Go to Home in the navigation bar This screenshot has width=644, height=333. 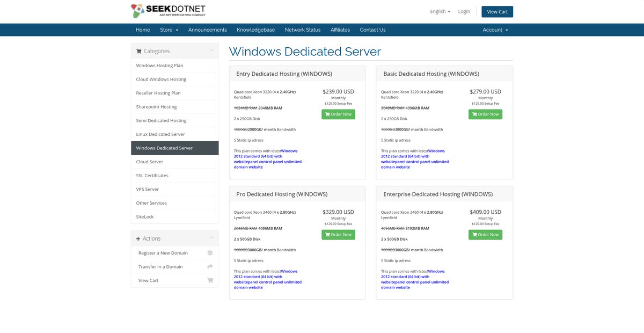[x=143, y=30]
